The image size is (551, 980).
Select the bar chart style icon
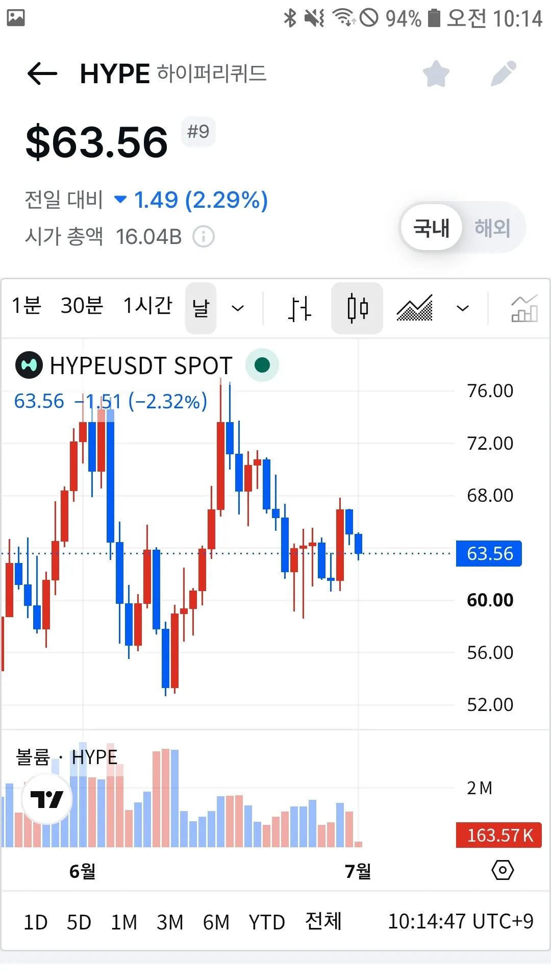pos(299,308)
